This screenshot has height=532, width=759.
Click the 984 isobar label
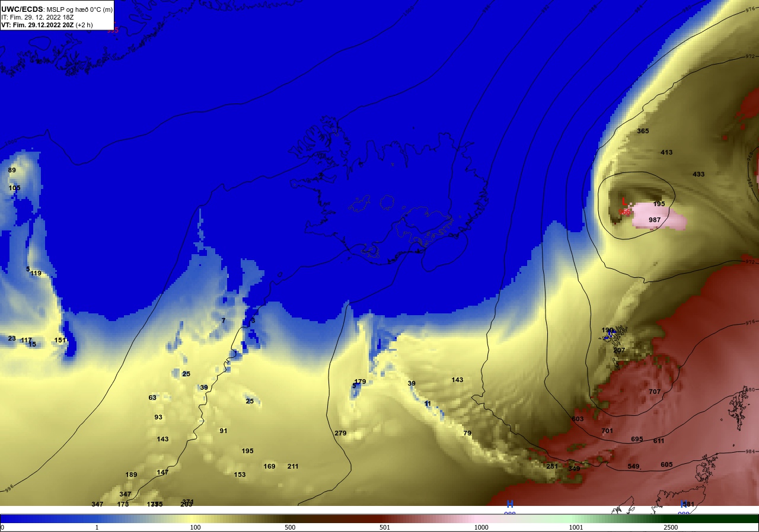750,451
